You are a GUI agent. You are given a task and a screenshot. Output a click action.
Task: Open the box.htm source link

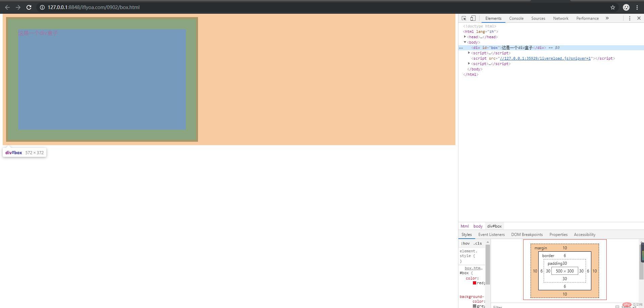tap(474, 268)
